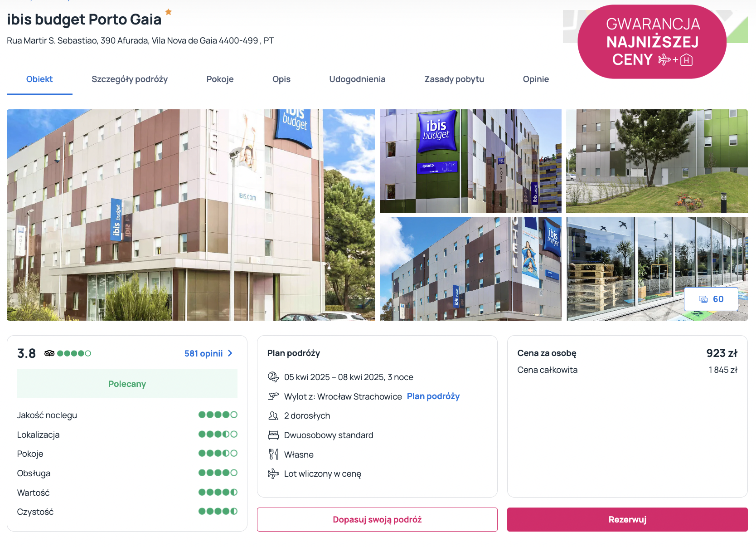
Task: Click the Obsługa label
Action: 34,474
